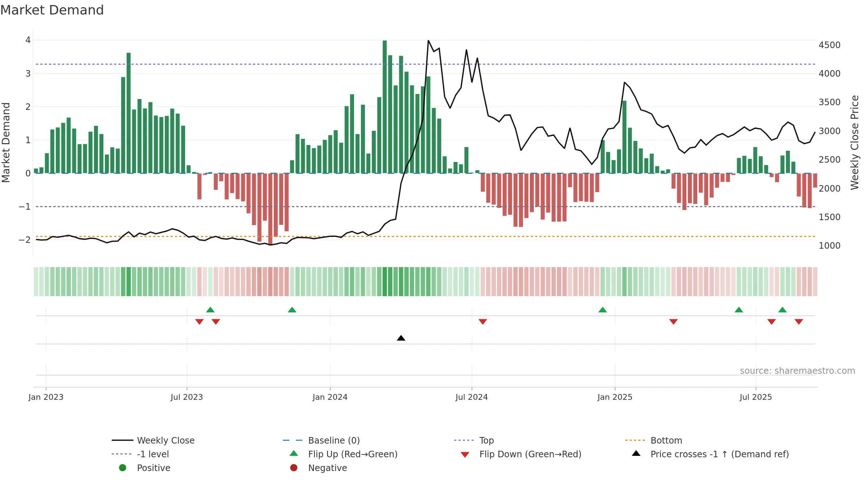Click the rotated Market Demand y-axis label
Image resolution: width=868 pixels, height=488 pixels.
(x=6, y=142)
